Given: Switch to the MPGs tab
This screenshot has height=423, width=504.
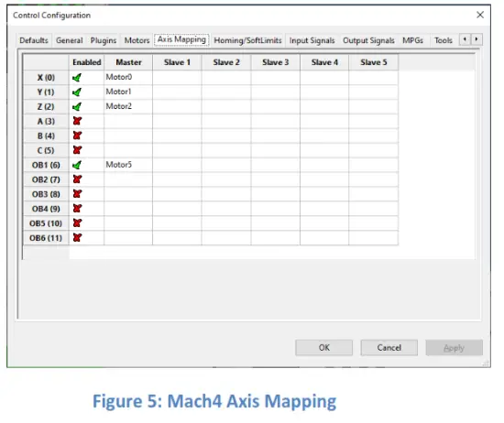Looking at the screenshot, I should pos(412,40).
